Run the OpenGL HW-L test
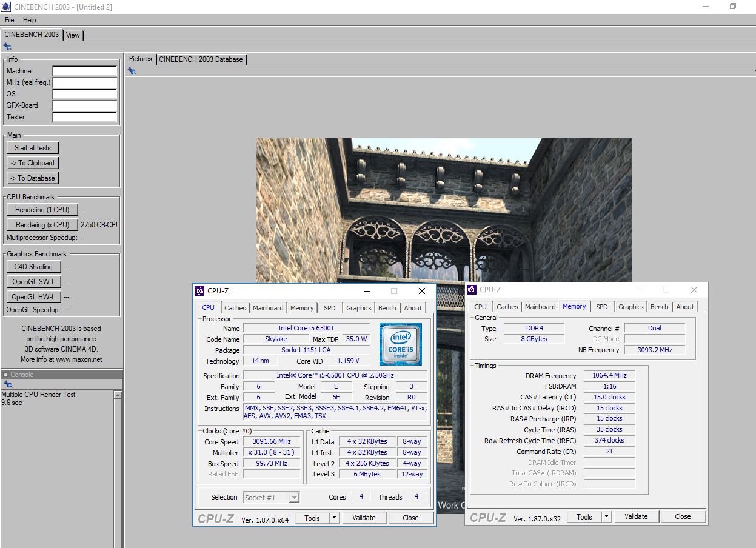This screenshot has width=756, height=548. click(x=33, y=297)
